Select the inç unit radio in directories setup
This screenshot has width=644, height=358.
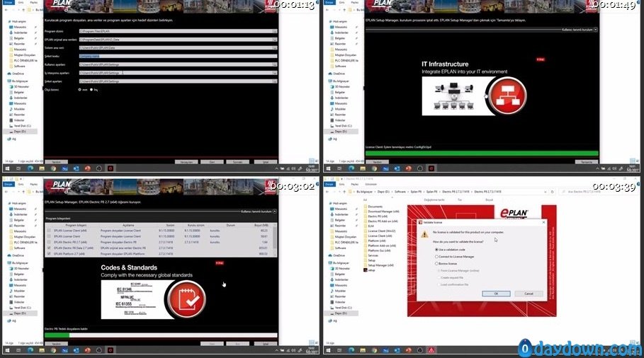pyautogui.click(x=91, y=90)
